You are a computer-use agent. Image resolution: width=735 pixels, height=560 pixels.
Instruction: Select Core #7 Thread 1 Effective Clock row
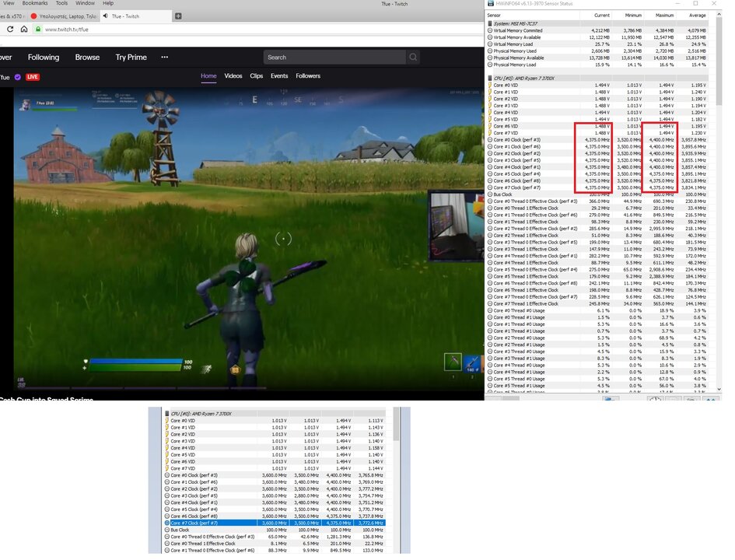pyautogui.click(x=597, y=303)
